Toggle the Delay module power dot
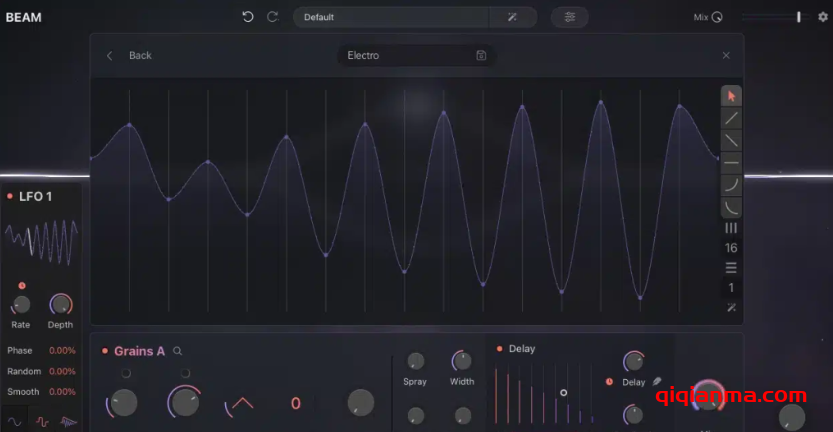The image size is (833, 432). pyautogui.click(x=499, y=349)
